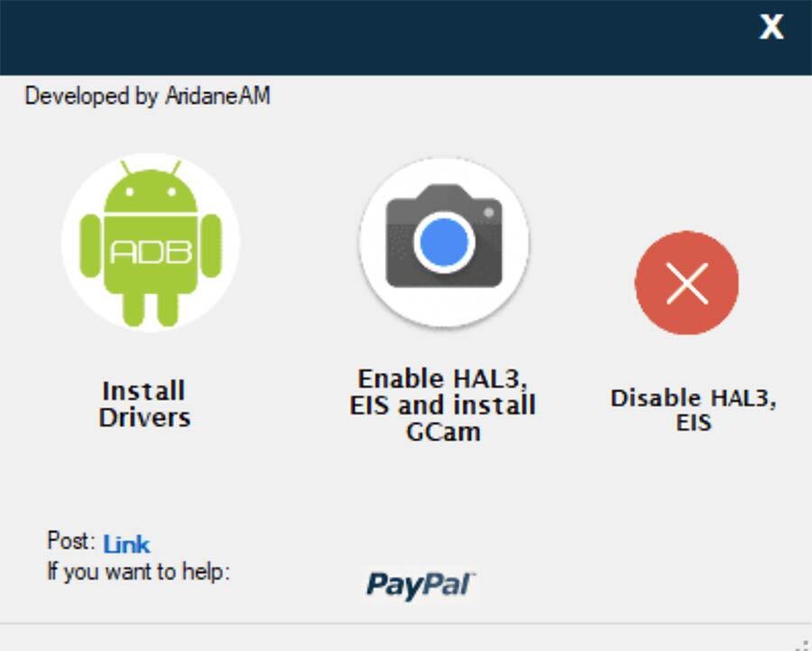The height and width of the screenshot is (651, 812).
Task: Choose Enable HAL3, EIS and install GCam
Action: (443, 405)
